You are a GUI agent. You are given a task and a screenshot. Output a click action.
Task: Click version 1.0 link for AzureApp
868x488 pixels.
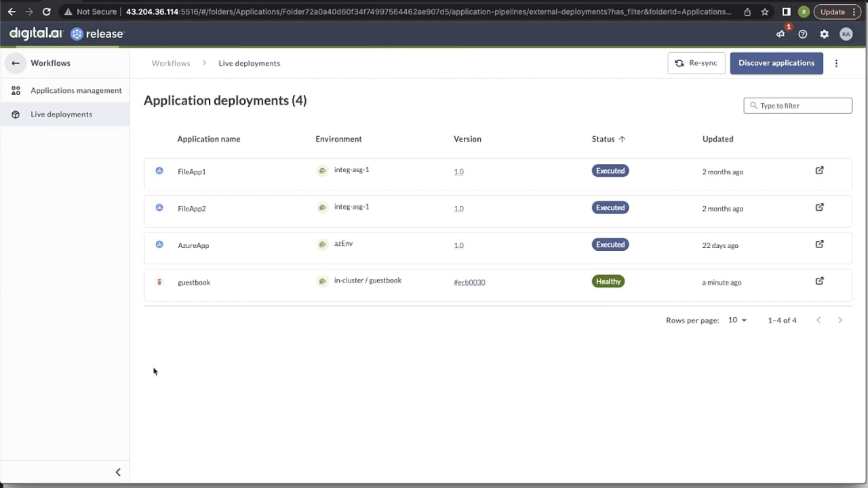tap(458, 245)
